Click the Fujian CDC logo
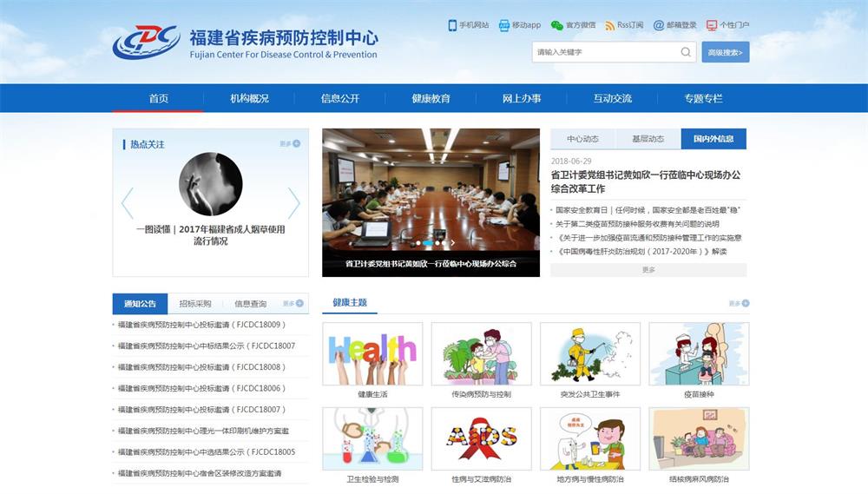The width and height of the screenshot is (868, 494). [x=146, y=43]
